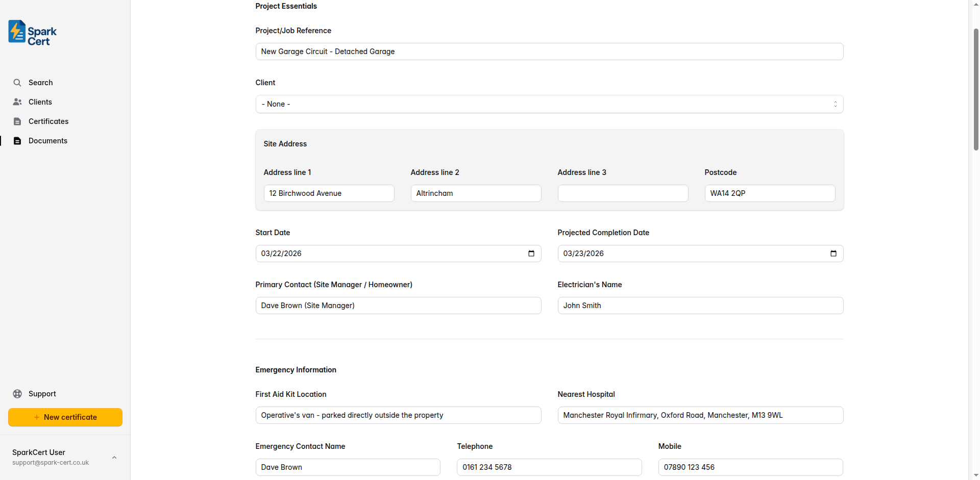
Task: Click the Nearest Hospital input field
Action: click(700, 415)
